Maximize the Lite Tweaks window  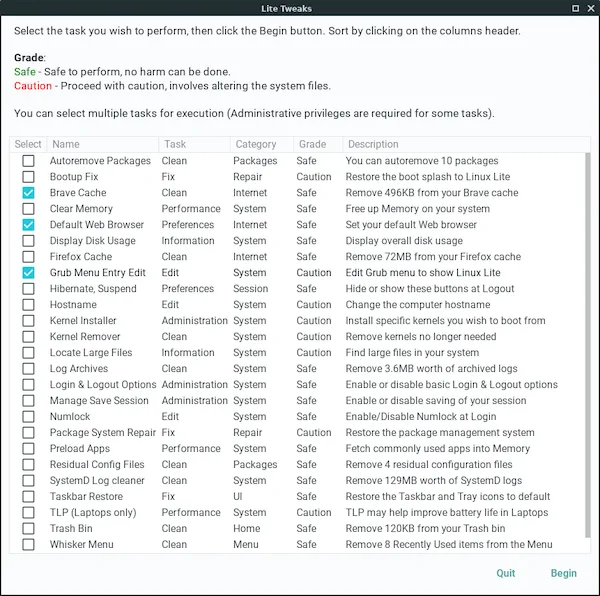575,8
